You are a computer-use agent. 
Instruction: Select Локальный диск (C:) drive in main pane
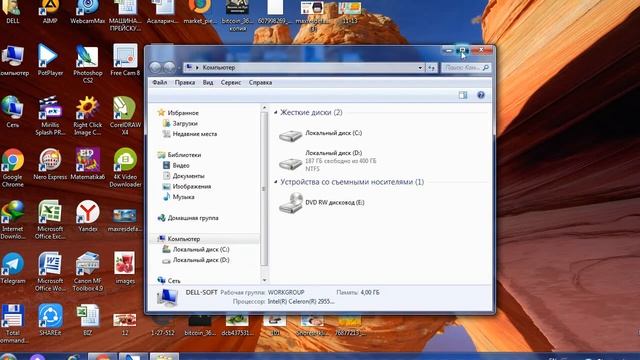pos(320,135)
